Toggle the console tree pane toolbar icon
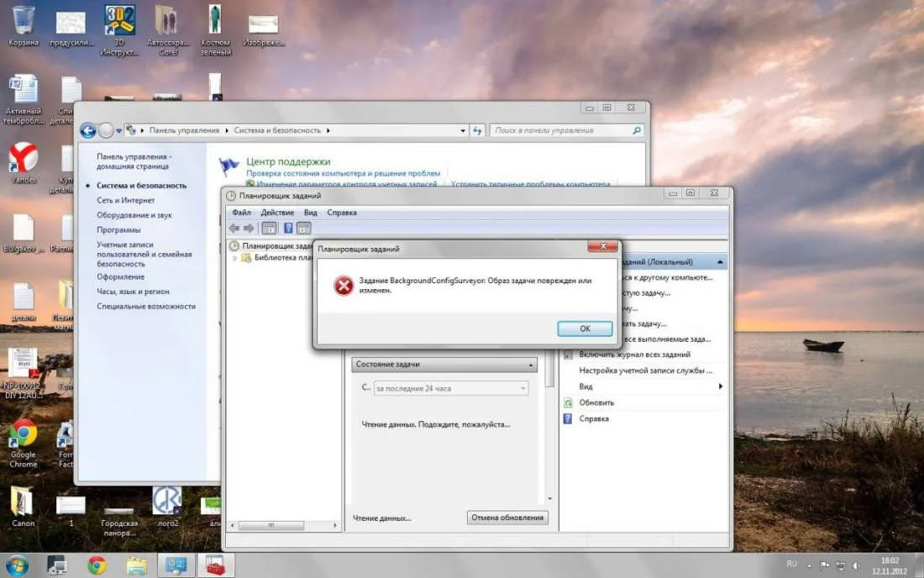 tap(269, 228)
